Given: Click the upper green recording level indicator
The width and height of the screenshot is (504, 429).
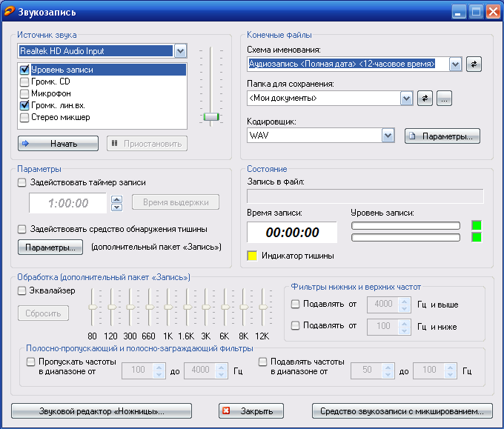Looking at the screenshot, I should click(x=477, y=225).
